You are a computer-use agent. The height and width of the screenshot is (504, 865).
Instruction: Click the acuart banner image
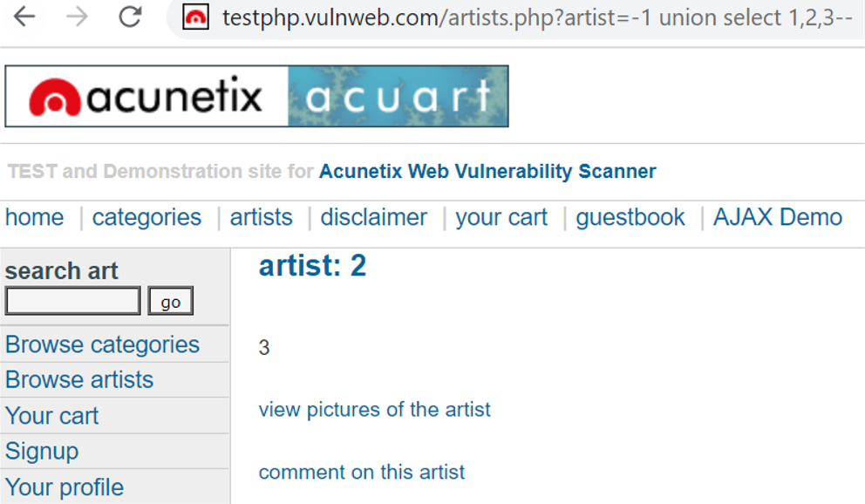(398, 97)
